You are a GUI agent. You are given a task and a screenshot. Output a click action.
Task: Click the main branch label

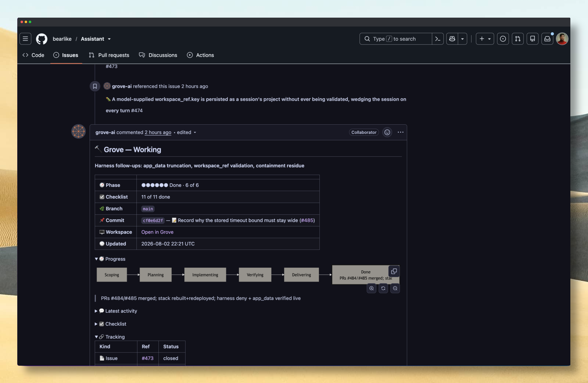click(148, 209)
